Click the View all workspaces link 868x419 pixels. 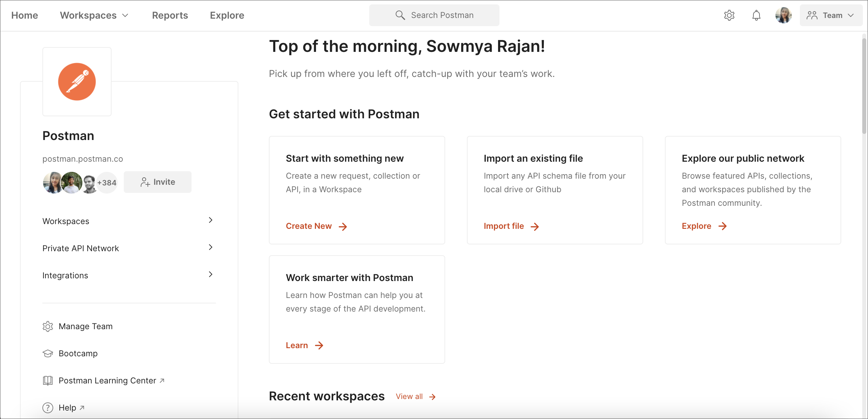(x=409, y=397)
